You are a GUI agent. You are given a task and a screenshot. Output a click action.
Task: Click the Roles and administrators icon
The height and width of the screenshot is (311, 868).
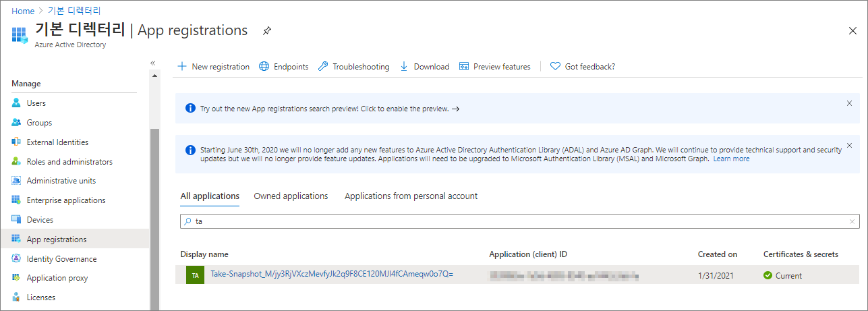pyautogui.click(x=17, y=162)
